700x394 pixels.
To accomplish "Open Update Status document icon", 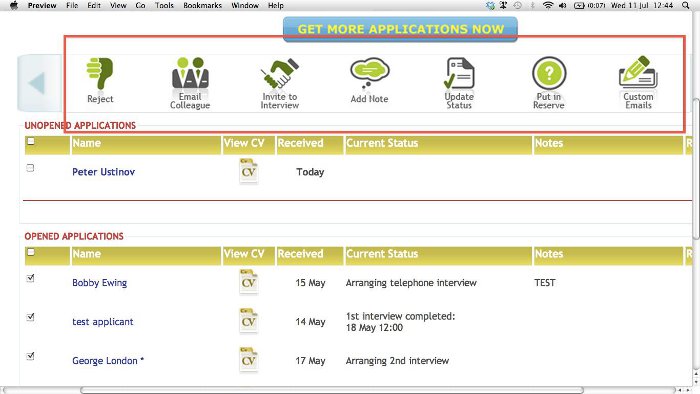I will (459, 73).
